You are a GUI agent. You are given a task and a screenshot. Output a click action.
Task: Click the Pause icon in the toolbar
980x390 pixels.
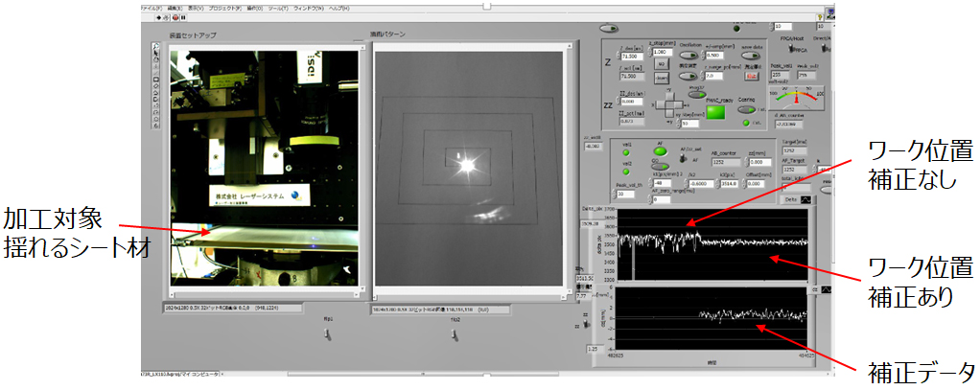pyautogui.click(x=182, y=18)
